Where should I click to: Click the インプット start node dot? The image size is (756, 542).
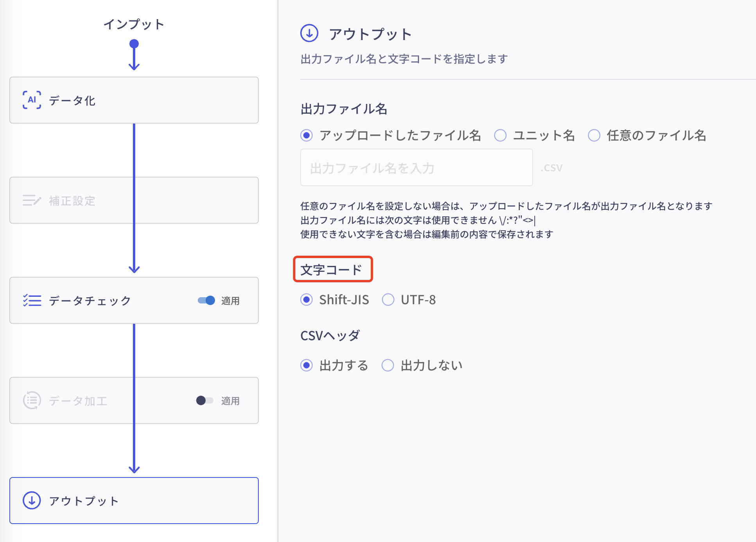134,44
